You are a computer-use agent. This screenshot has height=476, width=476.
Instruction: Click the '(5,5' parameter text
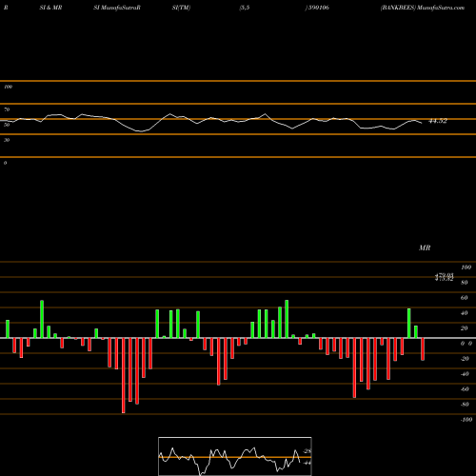tap(245, 8)
